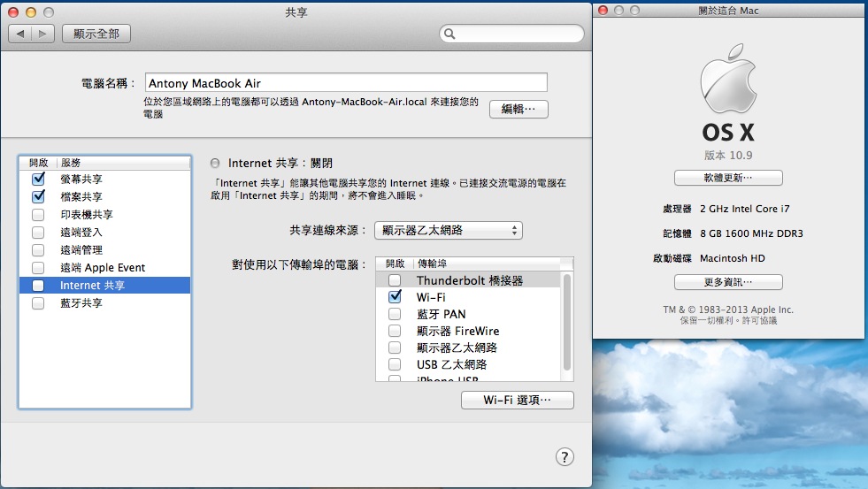Go back with the left arrow button
The width and height of the screenshot is (868, 489).
click(20, 34)
